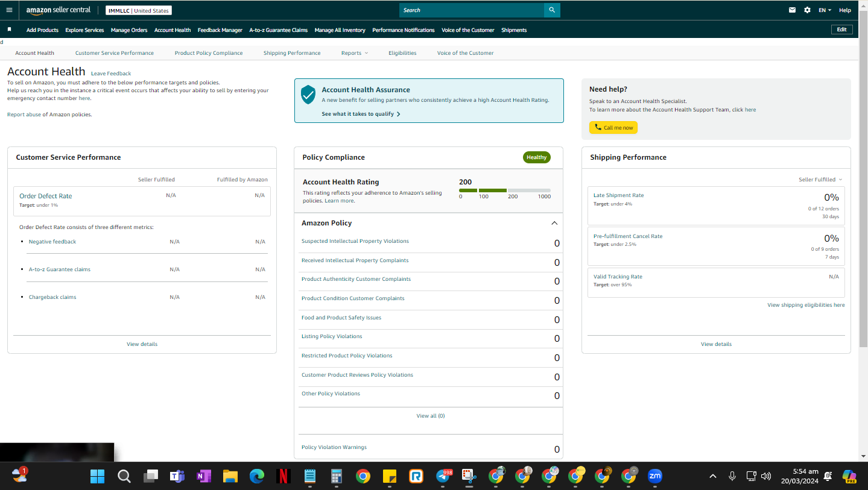
Task: Open Feedback Manager in top menu
Action: click(x=220, y=30)
